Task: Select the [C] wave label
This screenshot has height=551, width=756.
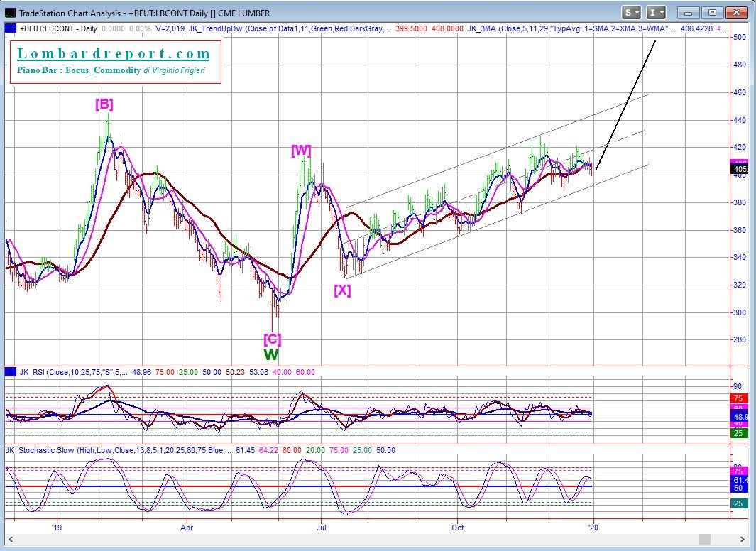Action: 273,339
